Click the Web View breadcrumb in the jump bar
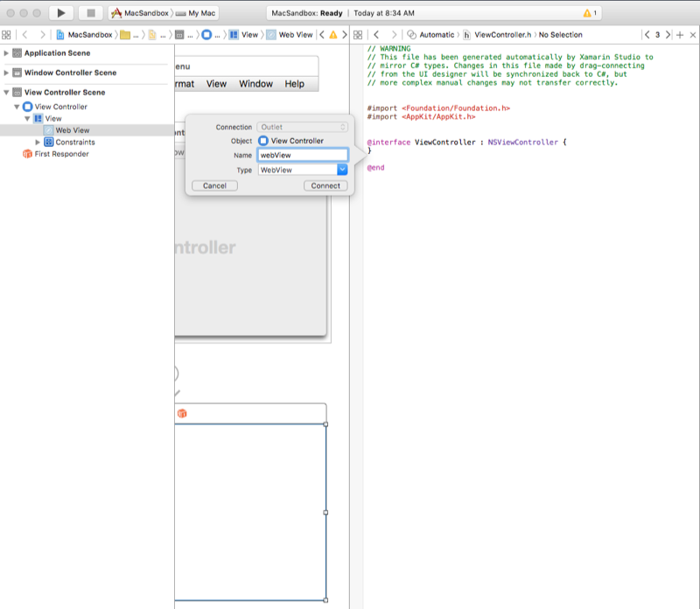Viewport: 700px width, 609px height. (290, 35)
